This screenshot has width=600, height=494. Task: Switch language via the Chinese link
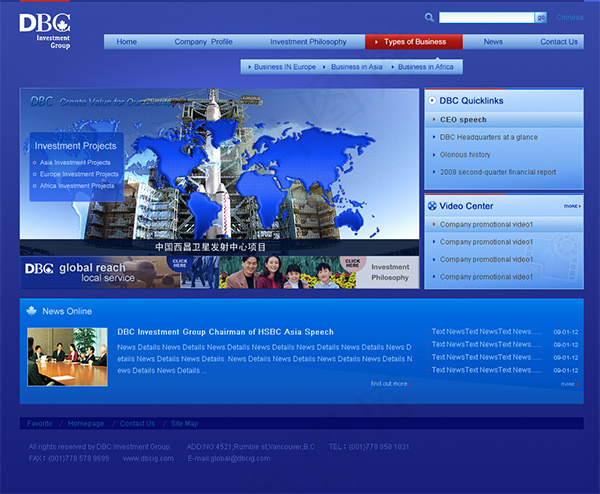570,17
